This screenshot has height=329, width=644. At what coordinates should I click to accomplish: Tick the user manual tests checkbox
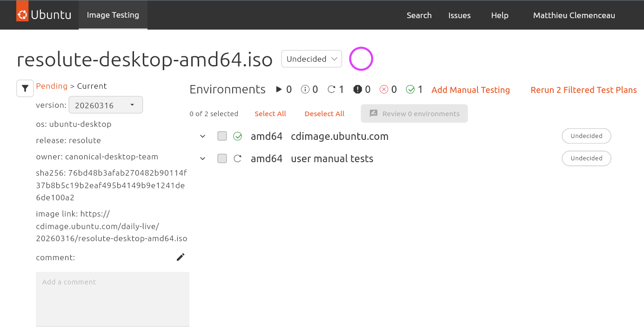click(222, 158)
